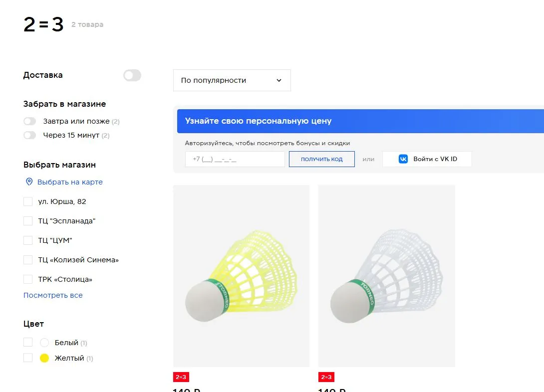Select the white Белый color swatch
Screen dimensions: 544x392
point(44,343)
